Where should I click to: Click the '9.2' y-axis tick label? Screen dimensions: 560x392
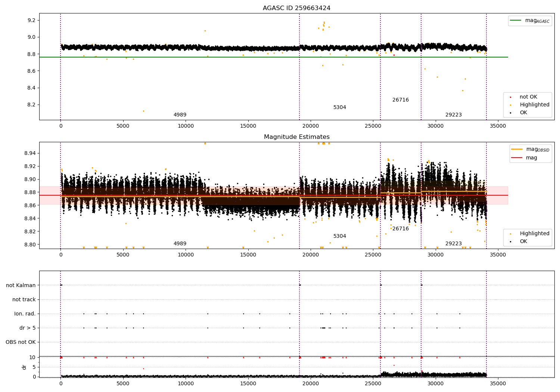pyautogui.click(x=31, y=20)
